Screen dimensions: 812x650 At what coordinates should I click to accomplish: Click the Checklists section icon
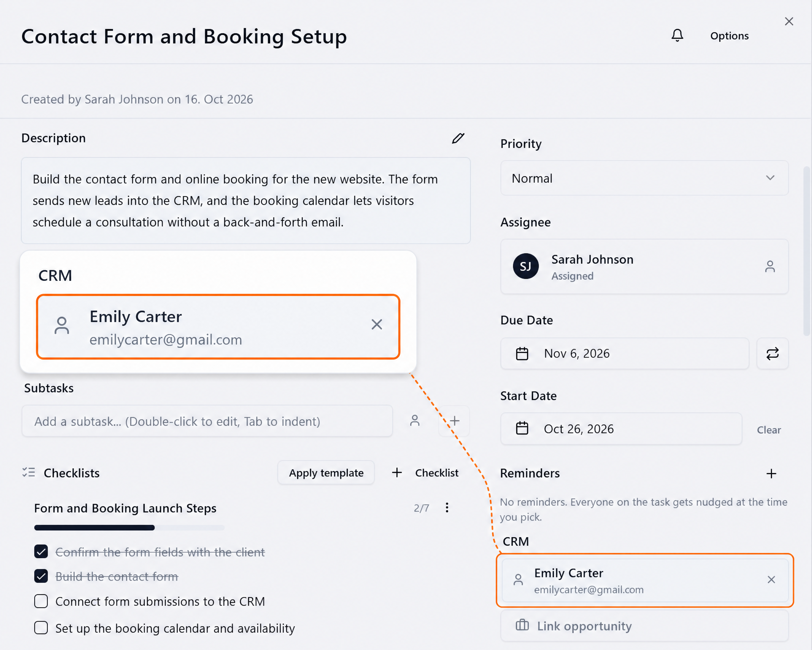coord(29,473)
